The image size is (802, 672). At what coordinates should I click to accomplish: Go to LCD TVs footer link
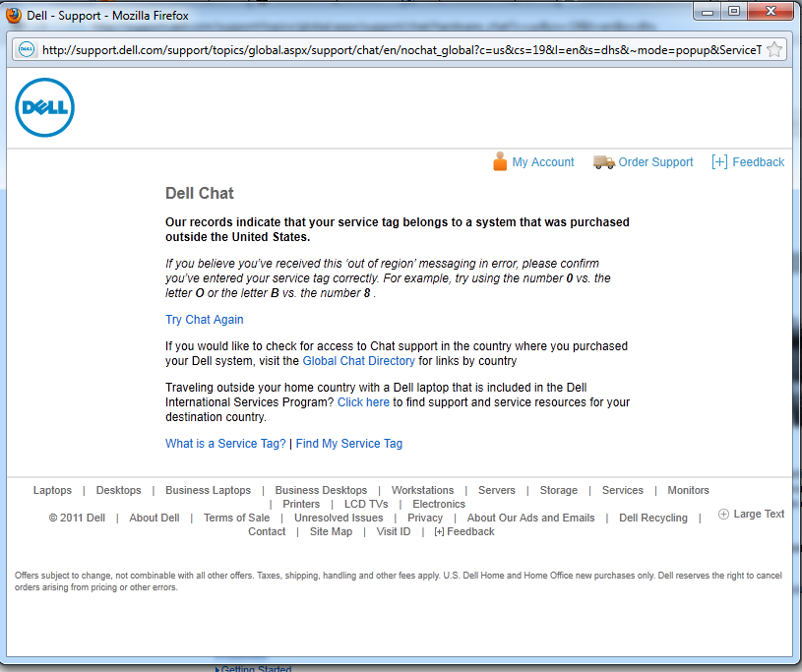coord(366,504)
